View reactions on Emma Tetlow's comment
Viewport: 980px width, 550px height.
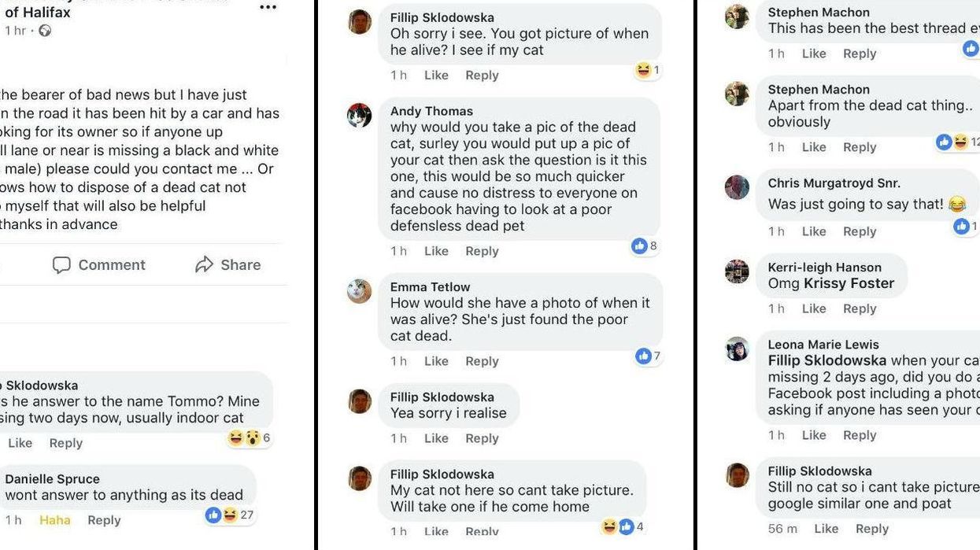coord(649,356)
